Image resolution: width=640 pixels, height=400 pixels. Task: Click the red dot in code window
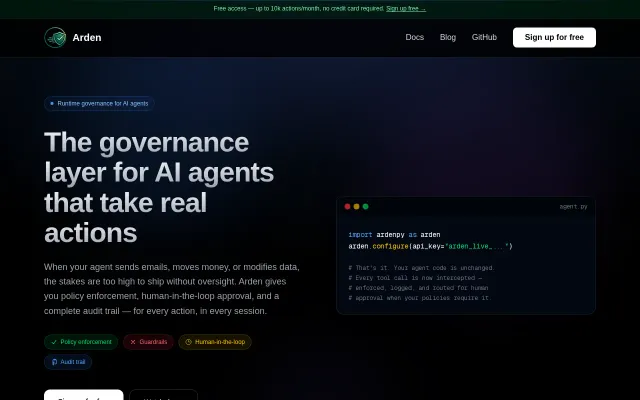pos(347,207)
